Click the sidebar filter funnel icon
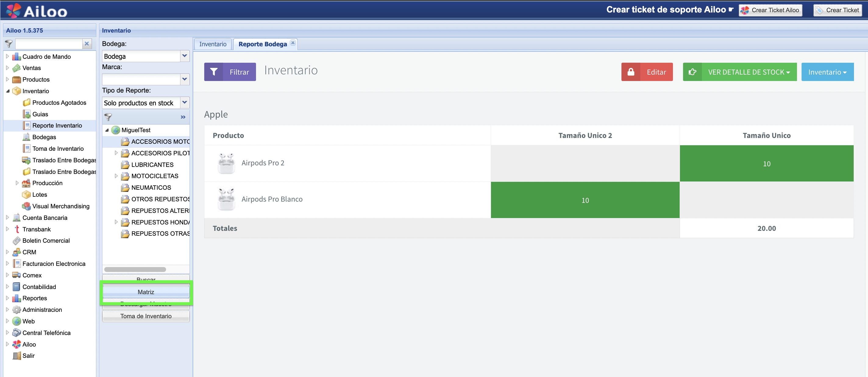This screenshot has width=868, height=377. pyautogui.click(x=9, y=44)
